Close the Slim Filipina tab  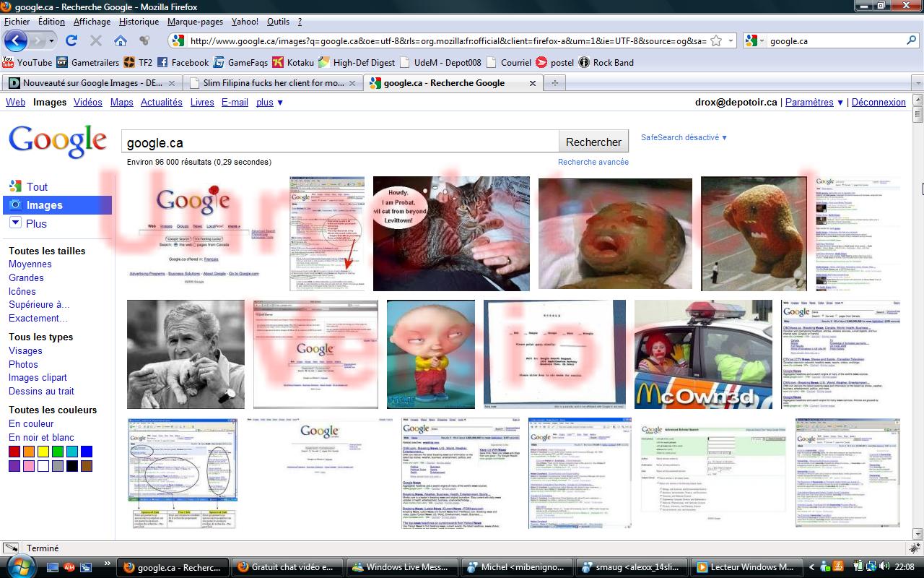point(353,83)
